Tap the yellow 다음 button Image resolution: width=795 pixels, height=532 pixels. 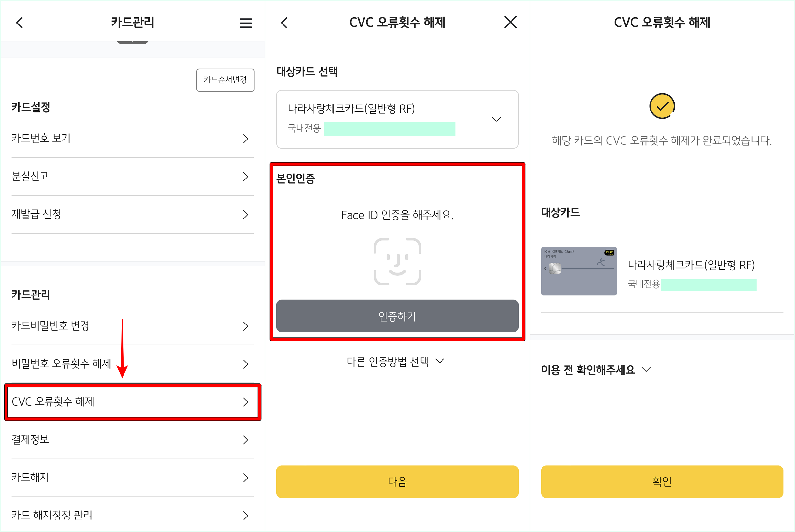[x=397, y=481]
